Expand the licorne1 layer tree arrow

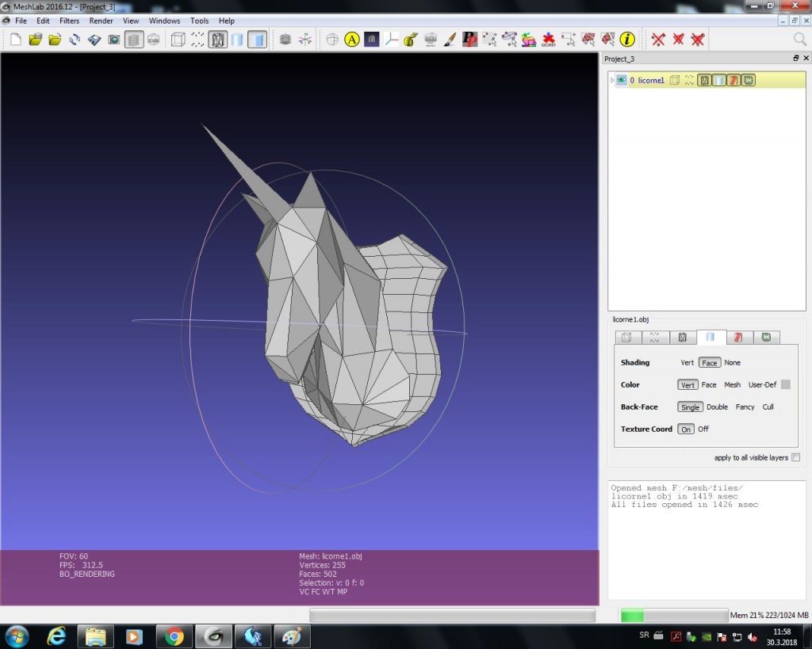[x=612, y=80]
